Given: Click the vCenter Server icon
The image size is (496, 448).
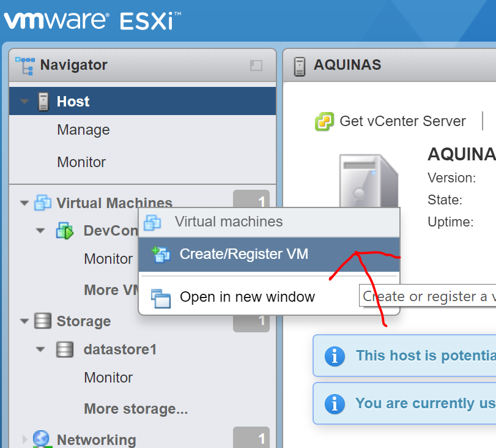Looking at the screenshot, I should pos(324,121).
